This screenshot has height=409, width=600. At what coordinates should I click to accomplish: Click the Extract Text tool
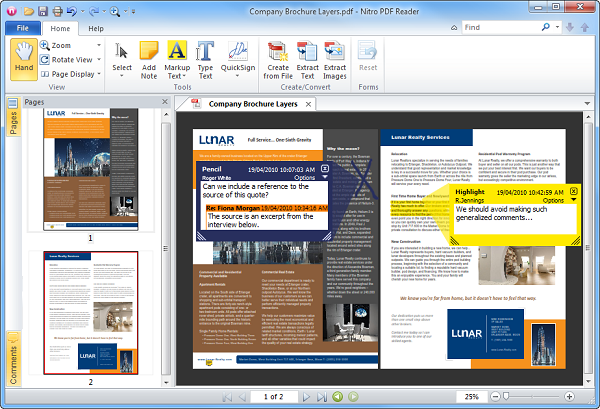pyautogui.click(x=307, y=60)
